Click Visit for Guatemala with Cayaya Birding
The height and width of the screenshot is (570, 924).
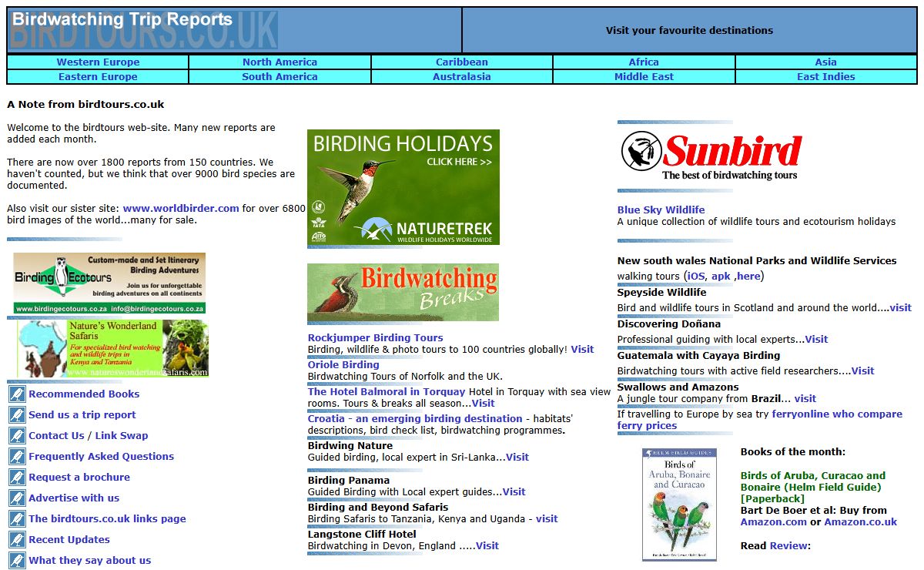(862, 370)
